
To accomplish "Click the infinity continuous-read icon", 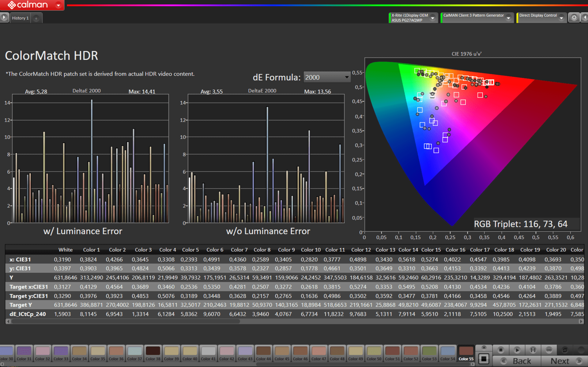I will click(549, 350).
